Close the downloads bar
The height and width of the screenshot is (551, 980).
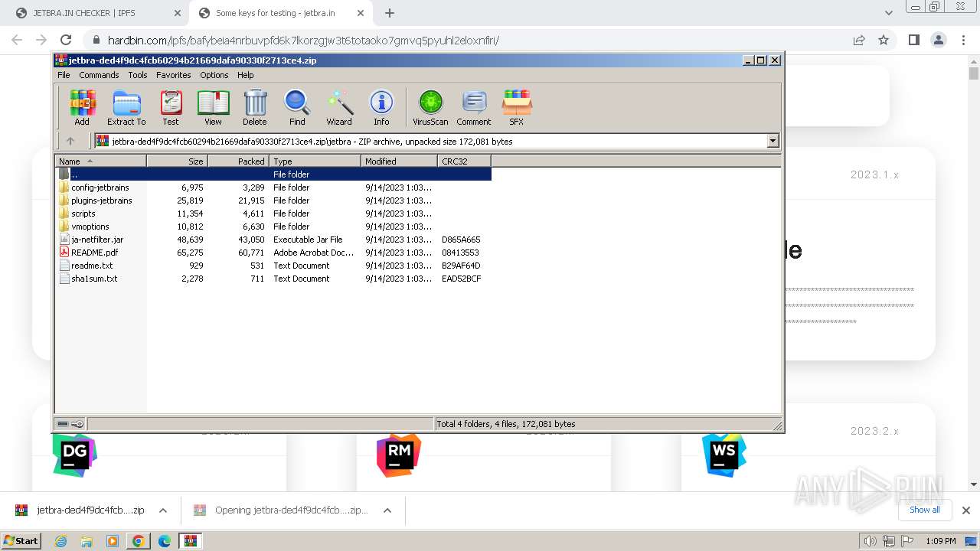click(x=966, y=510)
